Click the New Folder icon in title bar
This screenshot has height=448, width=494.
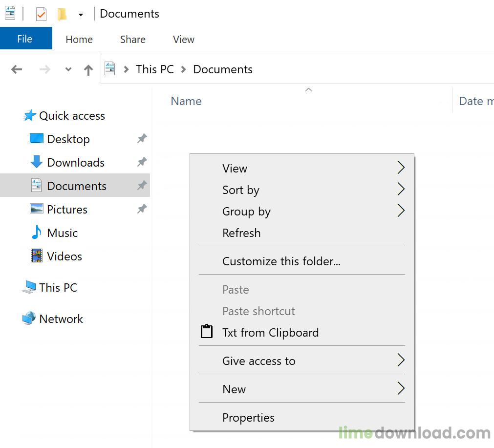[62, 14]
